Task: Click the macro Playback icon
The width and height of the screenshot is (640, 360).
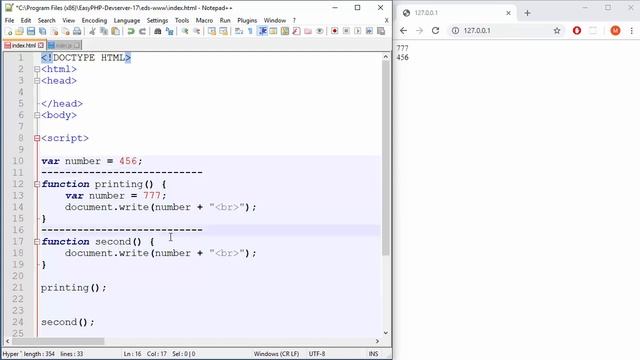Action: (358, 31)
